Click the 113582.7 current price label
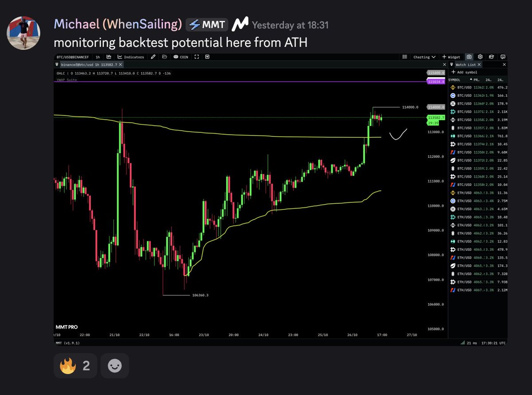The width and height of the screenshot is (532, 395). tap(435, 118)
